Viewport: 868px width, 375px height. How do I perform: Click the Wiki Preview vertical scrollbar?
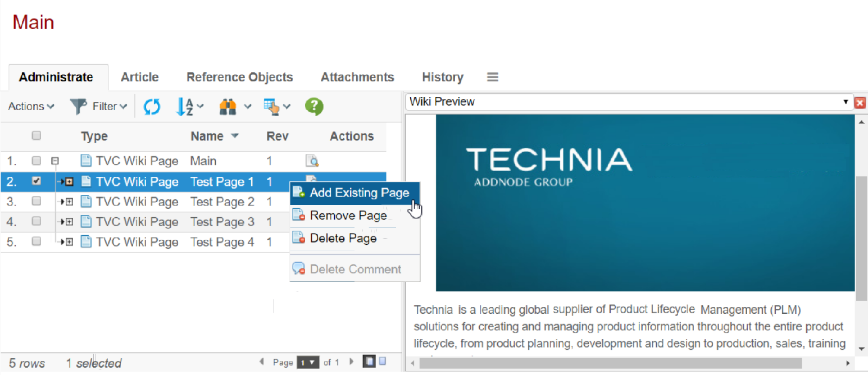[861, 236]
